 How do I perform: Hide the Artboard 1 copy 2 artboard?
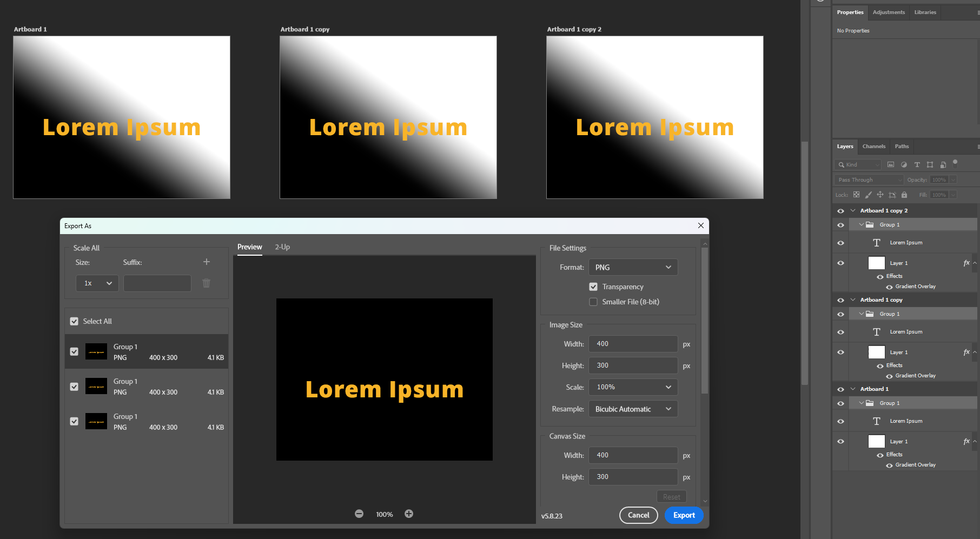[x=840, y=210]
